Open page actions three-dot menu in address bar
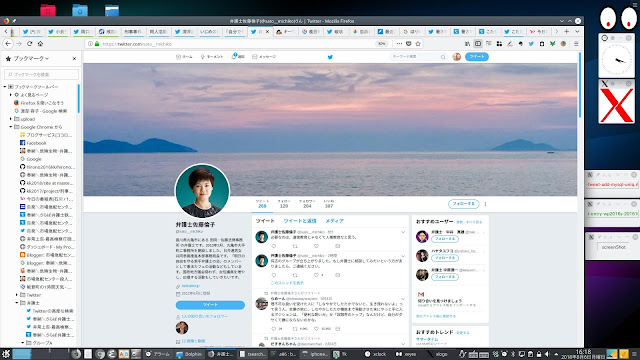640x360 pixels. 399,44
